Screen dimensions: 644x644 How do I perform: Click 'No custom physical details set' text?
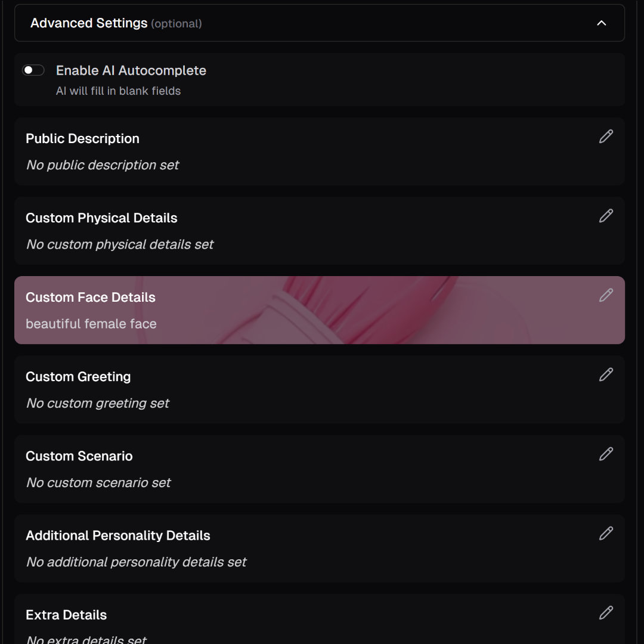pyautogui.click(x=120, y=244)
